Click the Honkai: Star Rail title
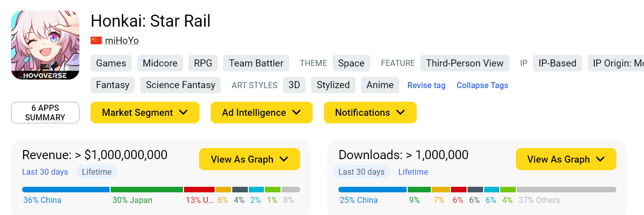The height and width of the screenshot is (215, 644). pyautogui.click(x=151, y=21)
